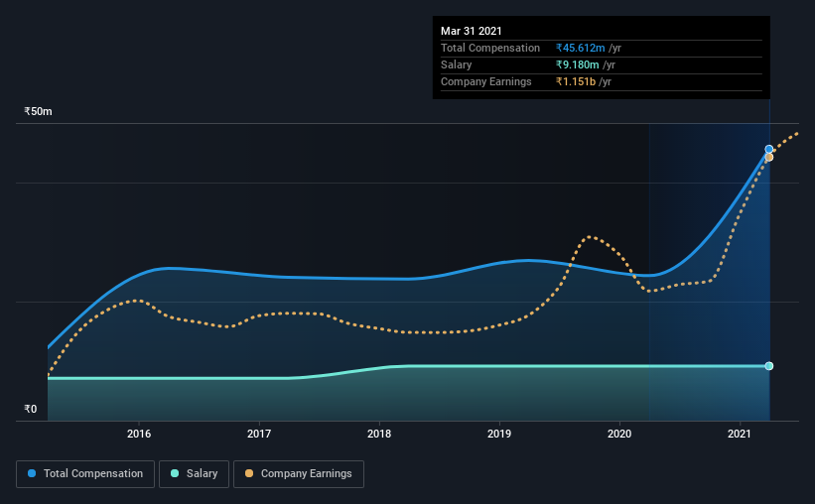Click the ₹0 y-axis label
The image size is (815, 504).
30,410
